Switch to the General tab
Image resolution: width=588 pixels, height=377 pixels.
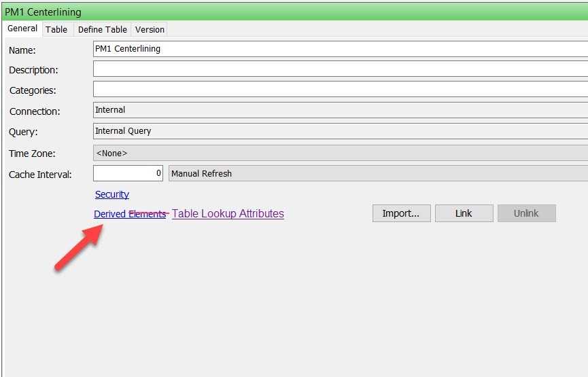(x=22, y=29)
